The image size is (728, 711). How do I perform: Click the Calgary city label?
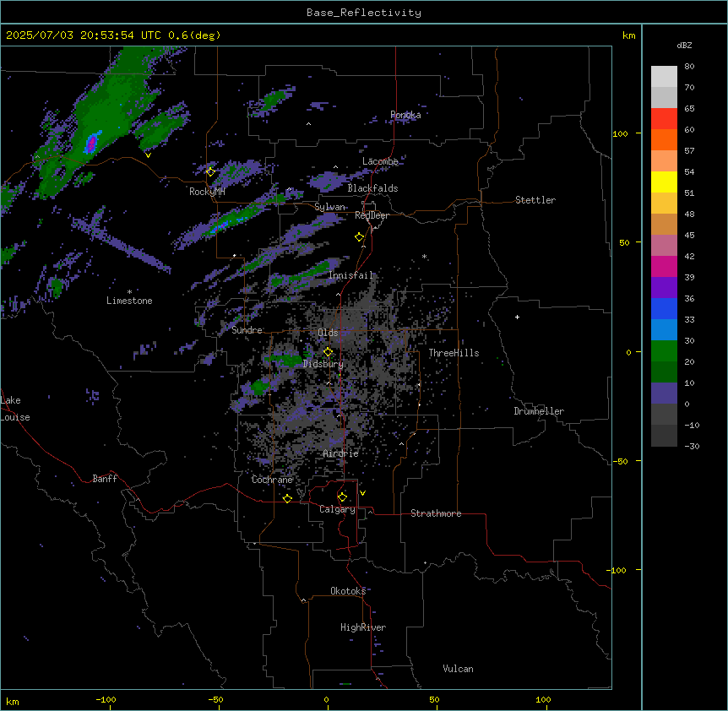click(337, 509)
